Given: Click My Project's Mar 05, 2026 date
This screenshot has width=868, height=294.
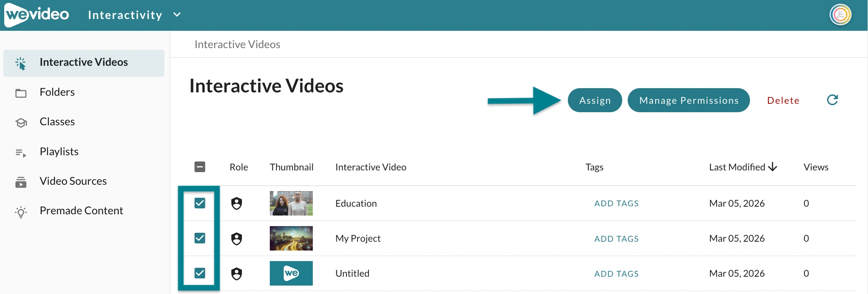Looking at the screenshot, I should click(x=737, y=238).
